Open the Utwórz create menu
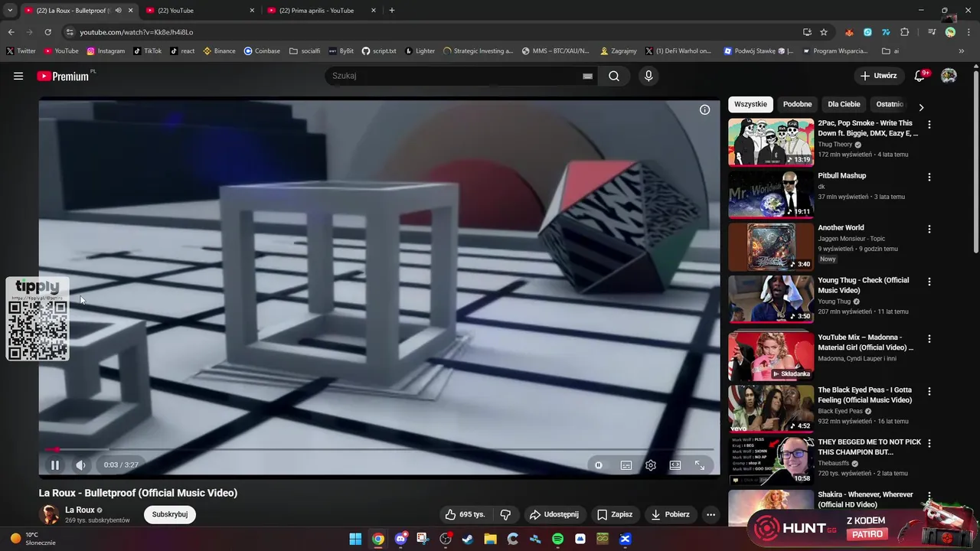Image resolution: width=980 pixels, height=551 pixels. [x=878, y=76]
